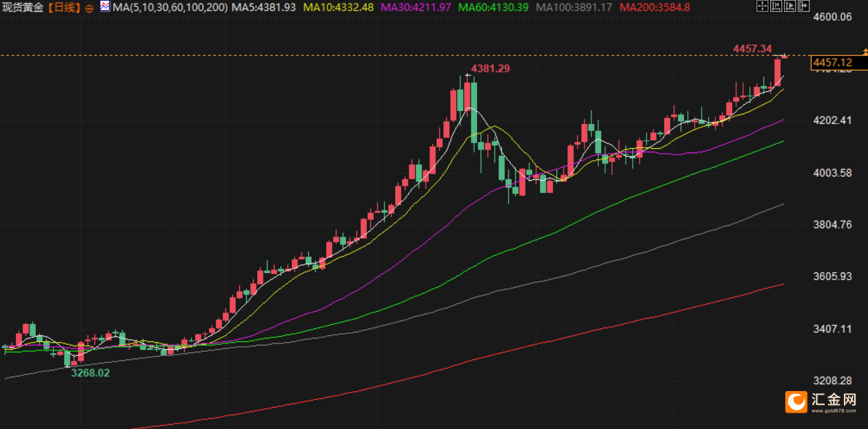The width and height of the screenshot is (868, 429).
Task: Click the red MA200:3584.8 legend value
Action: click(654, 8)
